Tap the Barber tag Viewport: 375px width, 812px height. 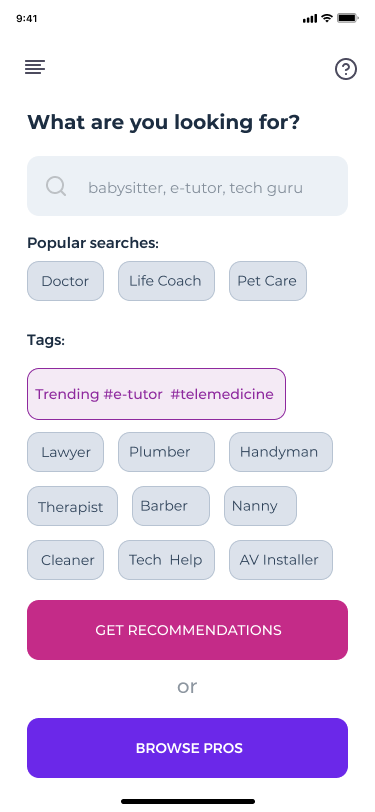pyautogui.click(x=171, y=506)
